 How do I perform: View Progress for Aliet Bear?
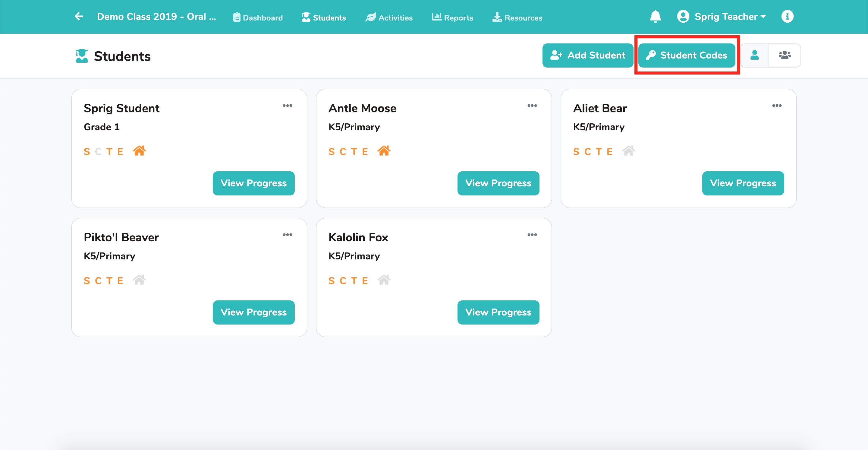(x=743, y=183)
